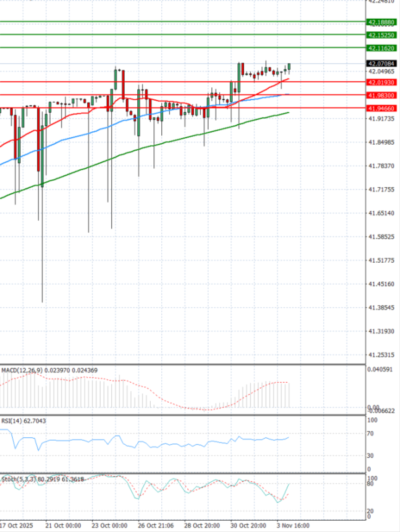The width and height of the screenshot is (400, 532).
Task: Click the 23 Oct 00:00 time axis label
Action: coord(109,526)
